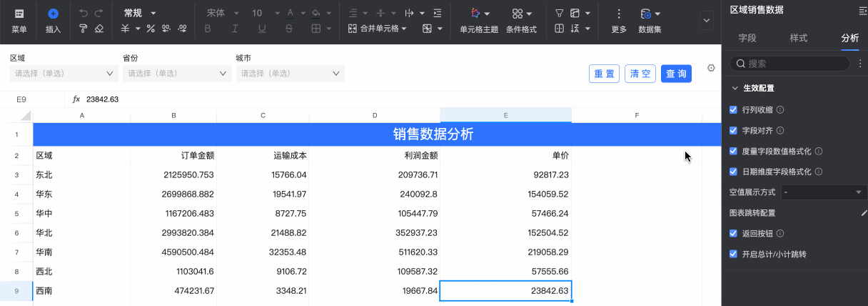Select column header D
The height and width of the screenshot is (306, 868).
(375, 115)
